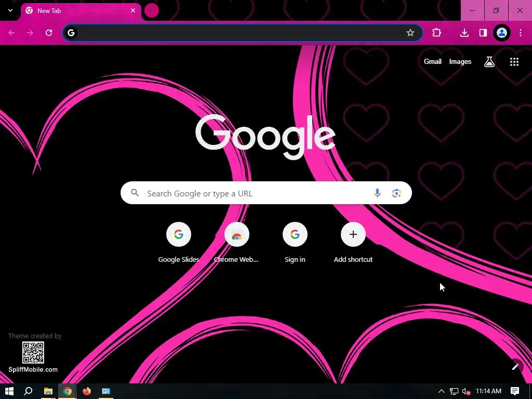Click the Google logo
This screenshot has width=532, height=399.
click(x=265, y=137)
